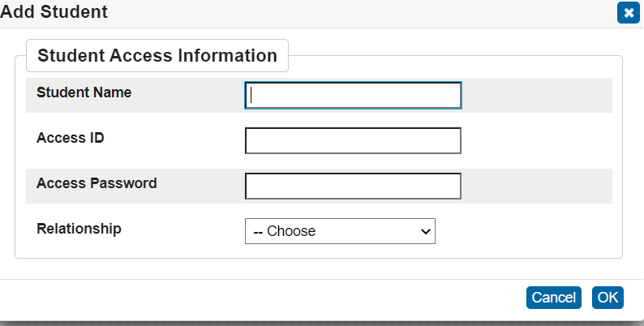Screen dimensions: 644x326
Task: Click the text cursor in Student Name
Action: (x=252, y=96)
